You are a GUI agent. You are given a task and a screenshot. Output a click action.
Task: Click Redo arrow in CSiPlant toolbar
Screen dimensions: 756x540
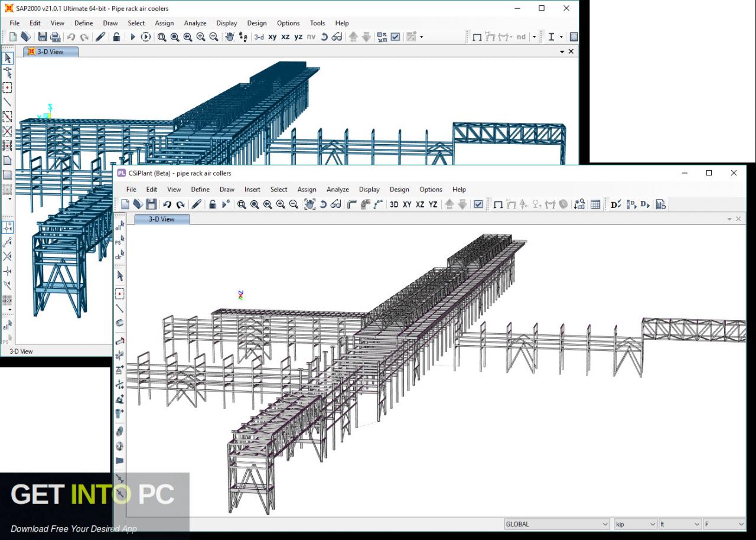180,204
